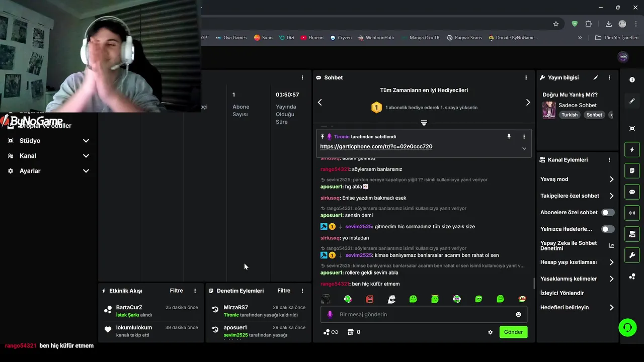Open pinned message three-dot options
Screen dimensions: 644x362
coord(524,137)
